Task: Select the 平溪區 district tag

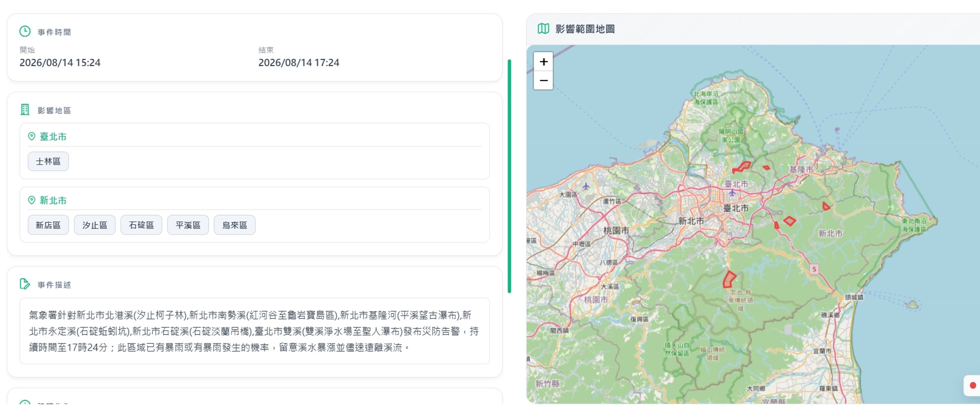Action: coord(188,225)
